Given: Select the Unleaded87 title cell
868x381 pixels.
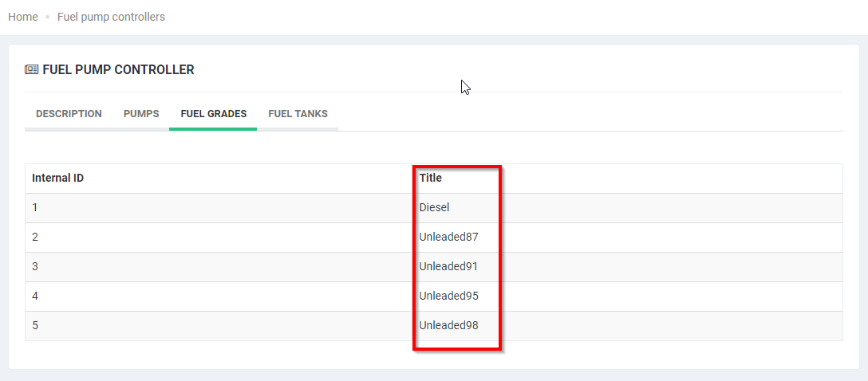Looking at the screenshot, I should coord(448,237).
